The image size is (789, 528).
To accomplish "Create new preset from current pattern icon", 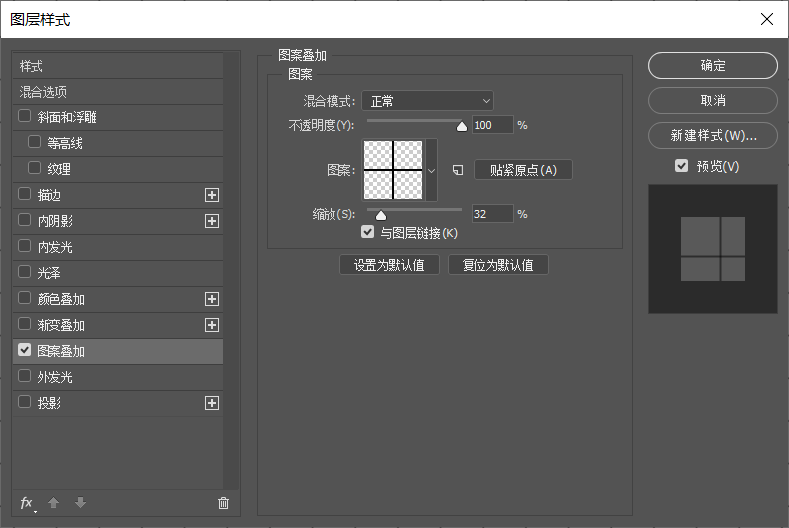I will tap(458, 170).
